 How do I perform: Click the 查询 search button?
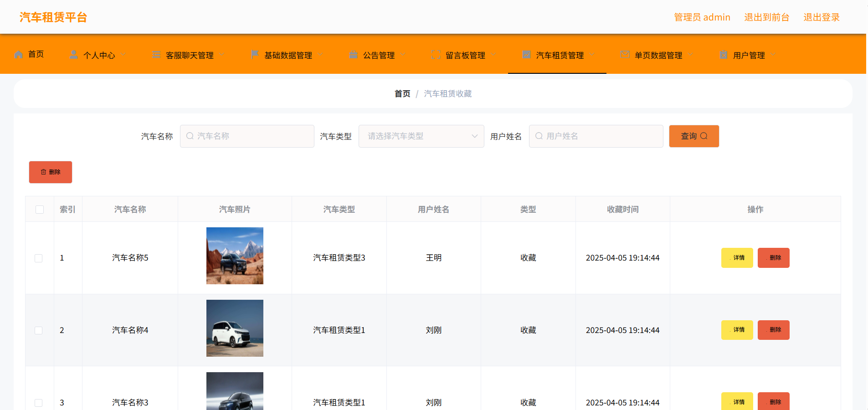(x=693, y=136)
